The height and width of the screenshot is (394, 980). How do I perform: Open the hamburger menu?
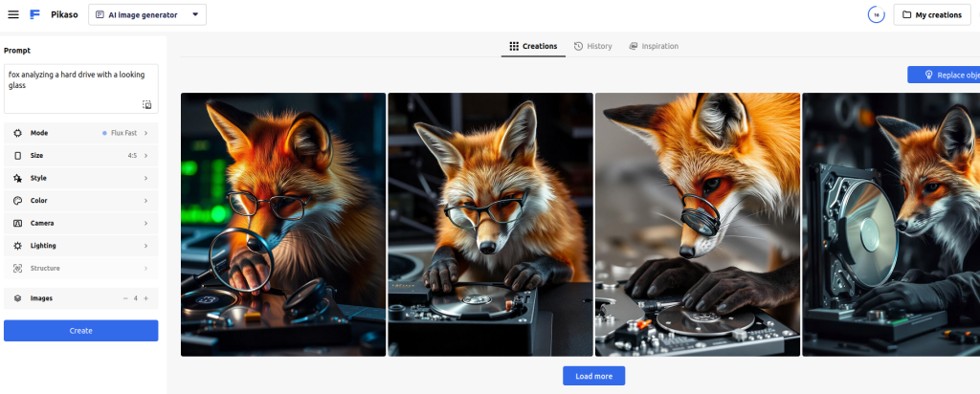pos(13,14)
